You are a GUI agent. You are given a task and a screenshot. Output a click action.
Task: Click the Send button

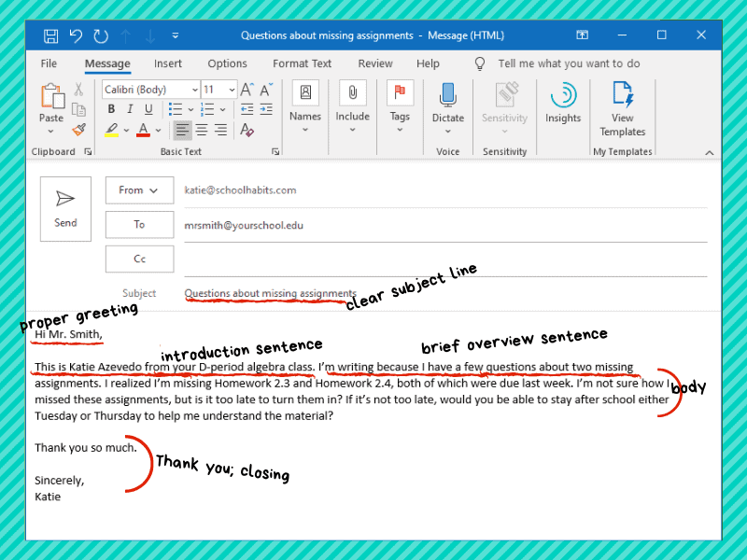65,203
